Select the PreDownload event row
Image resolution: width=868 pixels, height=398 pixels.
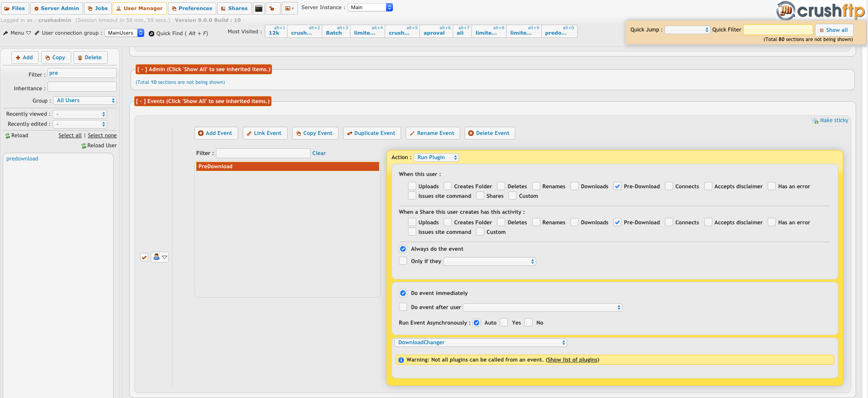(x=288, y=166)
